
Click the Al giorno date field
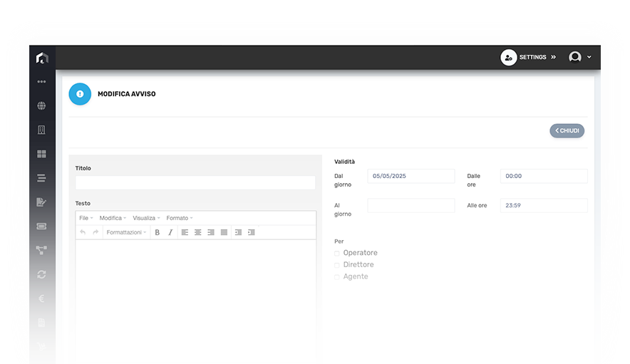tap(411, 205)
